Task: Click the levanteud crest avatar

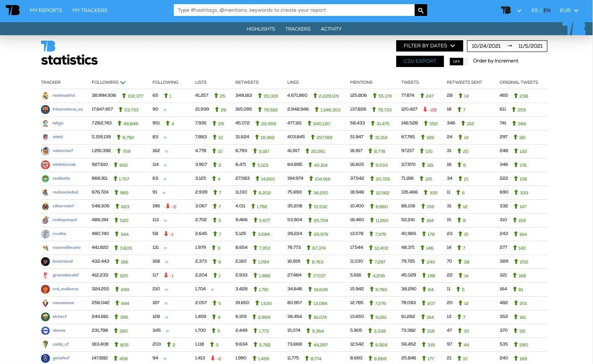Action: click(45, 261)
